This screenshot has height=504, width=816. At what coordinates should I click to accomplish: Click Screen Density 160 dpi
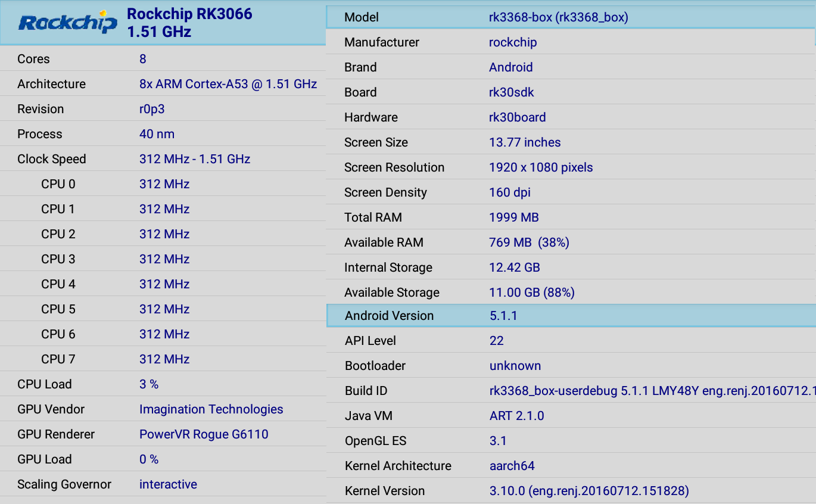(x=510, y=192)
